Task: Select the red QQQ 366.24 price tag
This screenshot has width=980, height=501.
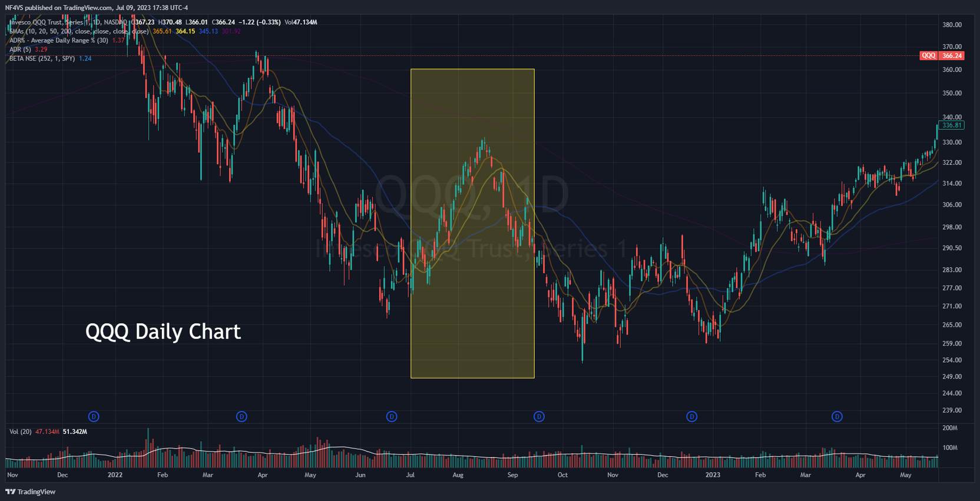Action: (x=942, y=55)
